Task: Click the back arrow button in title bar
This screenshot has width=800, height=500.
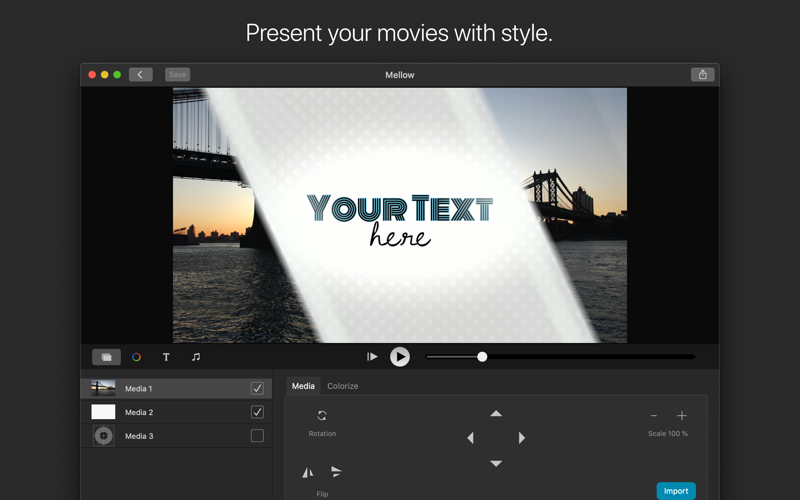Action: (140, 74)
